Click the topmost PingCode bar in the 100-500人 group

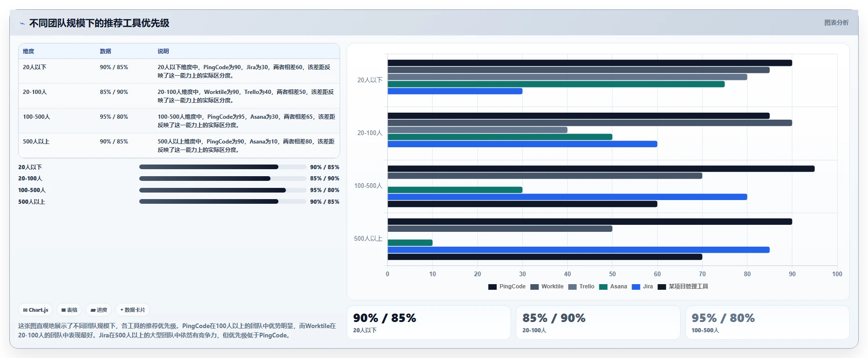coord(601,169)
